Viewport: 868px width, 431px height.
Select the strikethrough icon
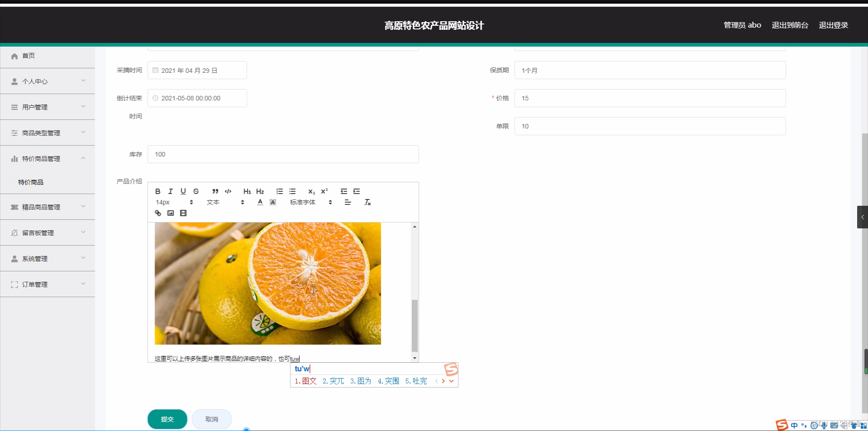point(196,191)
